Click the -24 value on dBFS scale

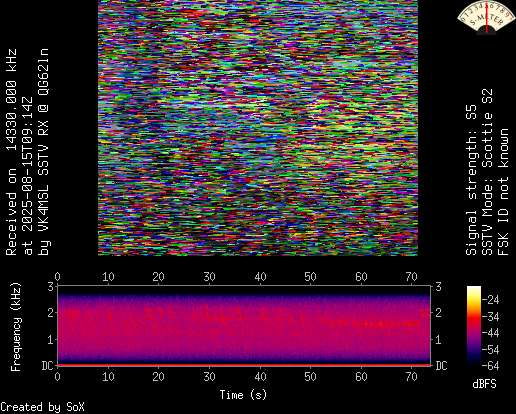tap(491, 300)
